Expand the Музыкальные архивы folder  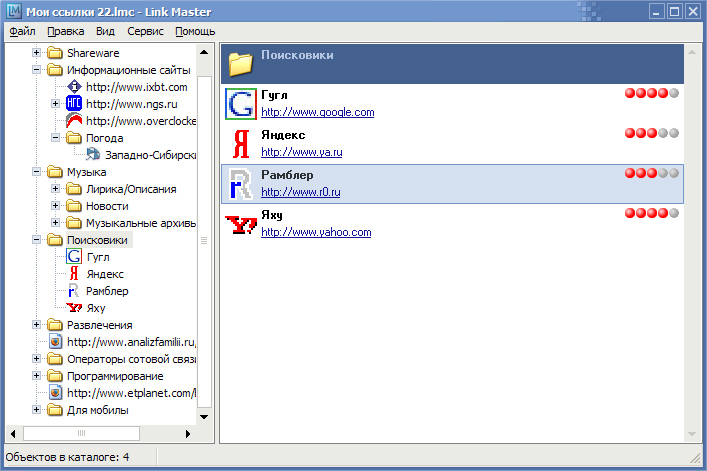click(55, 223)
